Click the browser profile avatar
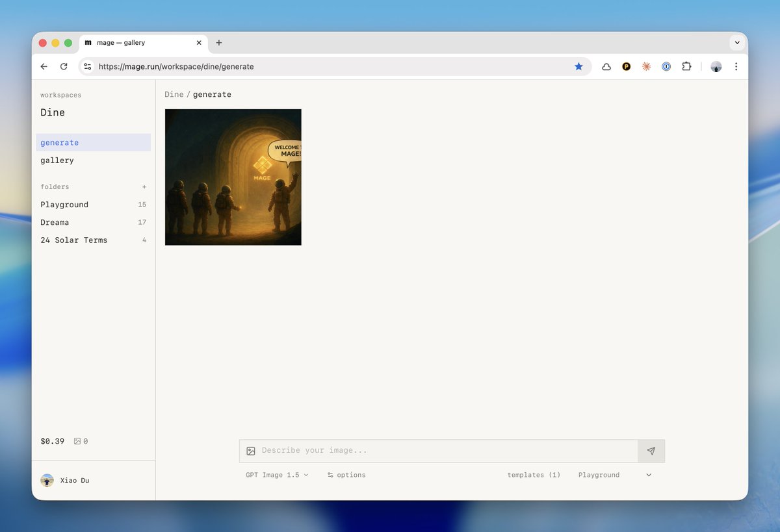The height and width of the screenshot is (532, 780). point(716,66)
